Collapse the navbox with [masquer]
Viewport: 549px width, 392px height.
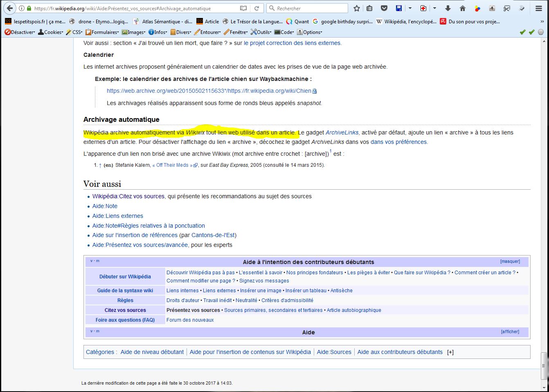(510, 261)
